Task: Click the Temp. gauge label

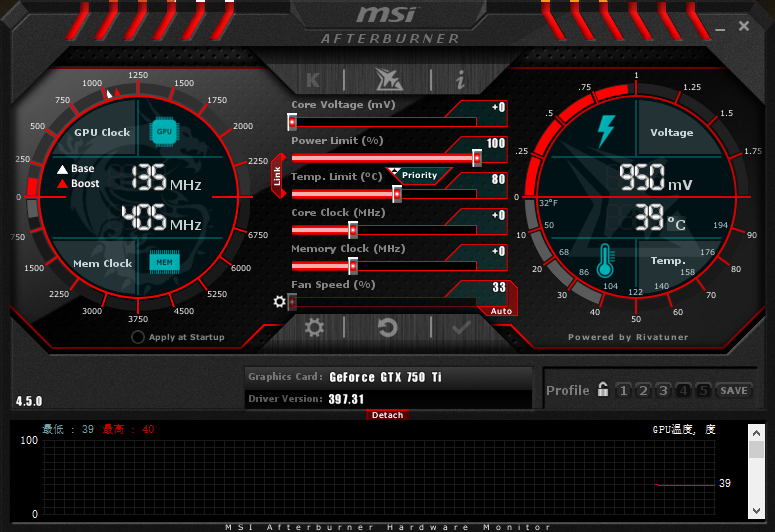Action: click(668, 261)
